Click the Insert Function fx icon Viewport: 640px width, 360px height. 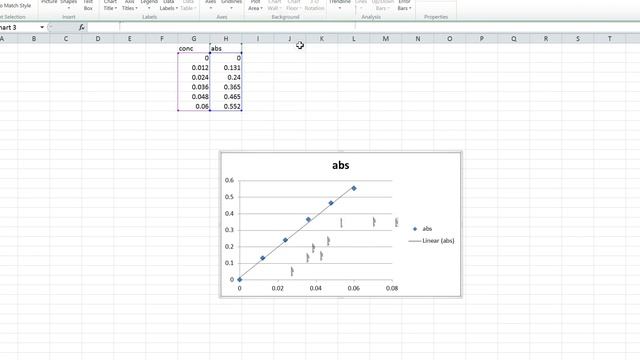coord(82,27)
